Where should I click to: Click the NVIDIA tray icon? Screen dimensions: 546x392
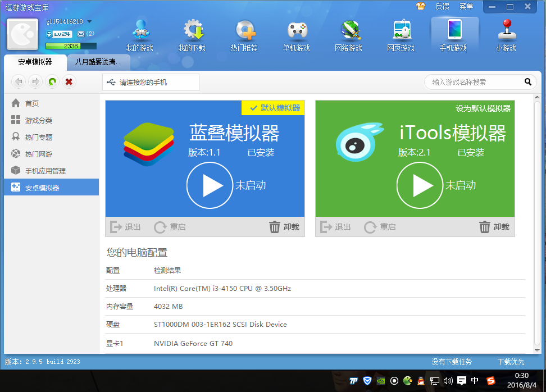coord(381,381)
